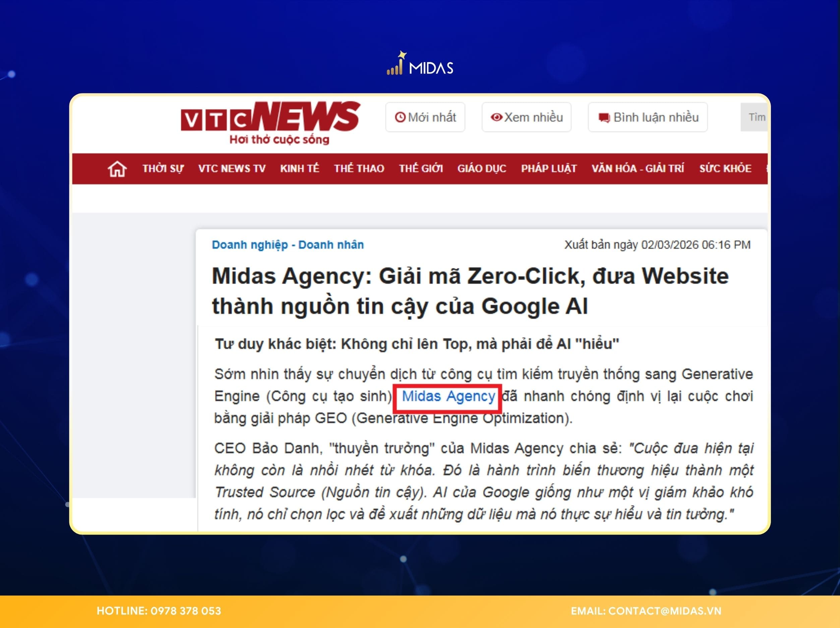Click the hotline number 0978 378 053
The image size is (840, 628).
click(186, 611)
